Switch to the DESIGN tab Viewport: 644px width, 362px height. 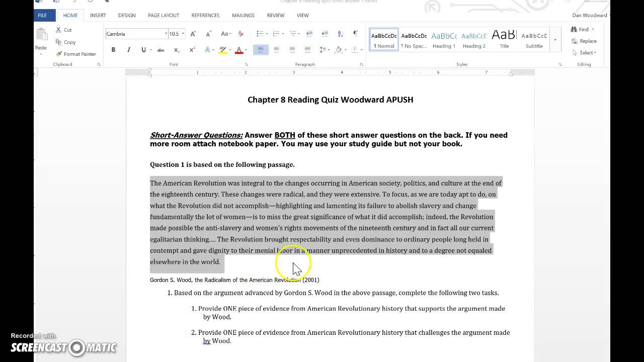click(127, 15)
